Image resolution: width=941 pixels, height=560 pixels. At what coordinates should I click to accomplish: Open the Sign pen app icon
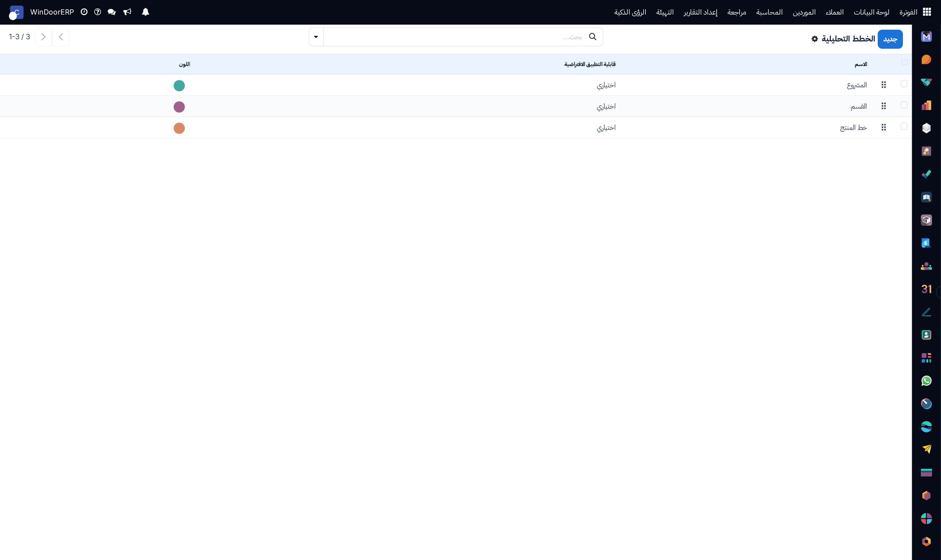click(926, 312)
